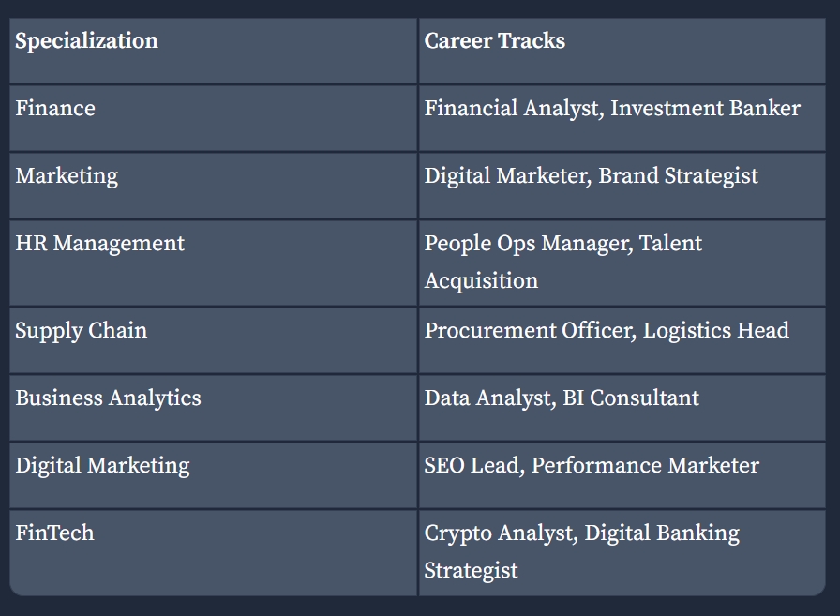Screen dimensions: 840x616
Task: Click the words Logistics Head
Action: tap(715, 331)
